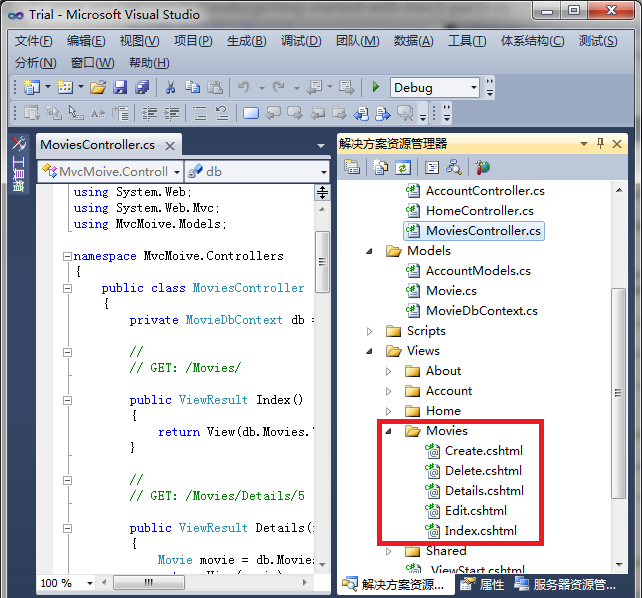Viewport: 642px width, 598px height.
Task: Click the Solution Explorer vertical scrollbar thumb
Action: 618,393
